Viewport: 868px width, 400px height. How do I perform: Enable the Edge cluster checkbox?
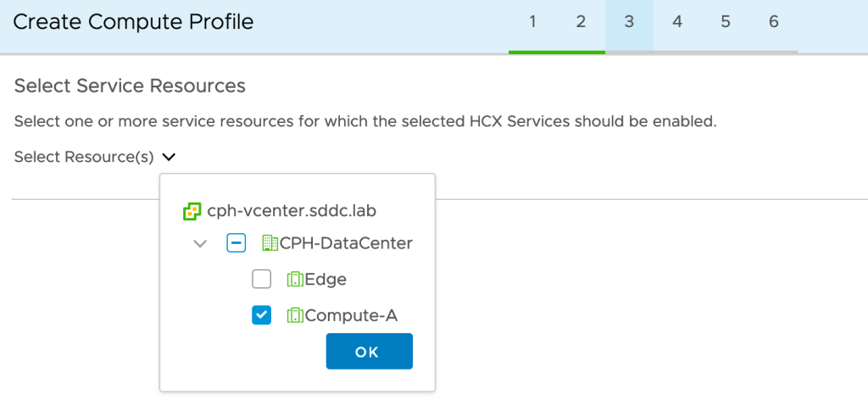[261, 279]
